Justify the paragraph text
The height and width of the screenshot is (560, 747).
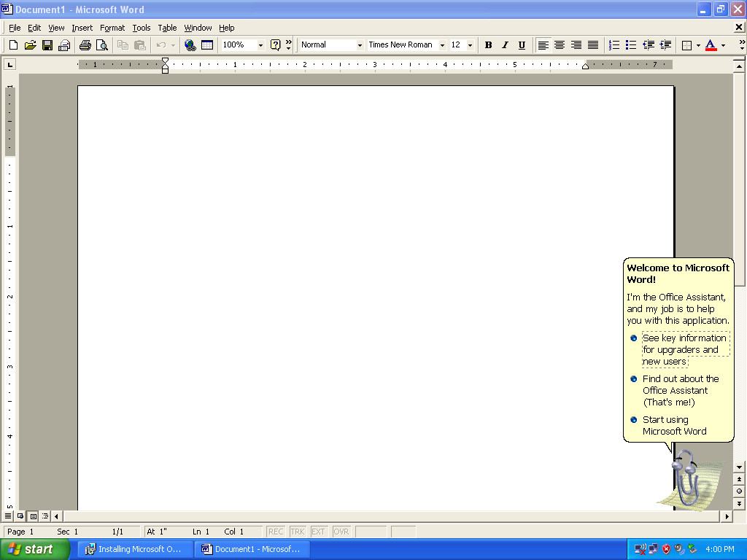pyautogui.click(x=592, y=44)
